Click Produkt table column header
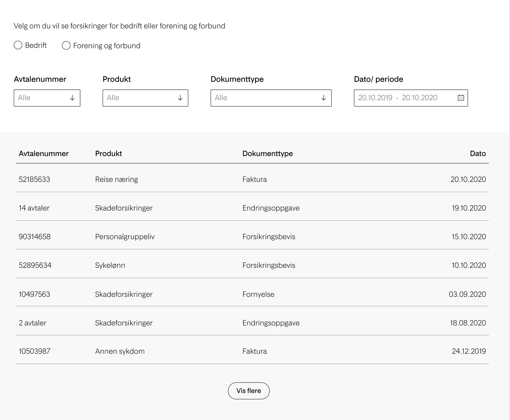This screenshot has width=510, height=420. pyautogui.click(x=108, y=153)
